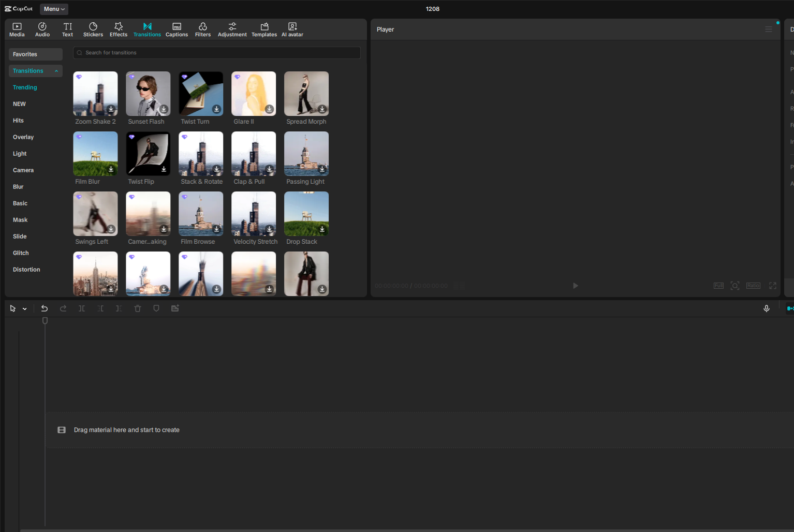794x532 pixels.
Task: Click the voiceover microphone icon
Action: [767, 308]
